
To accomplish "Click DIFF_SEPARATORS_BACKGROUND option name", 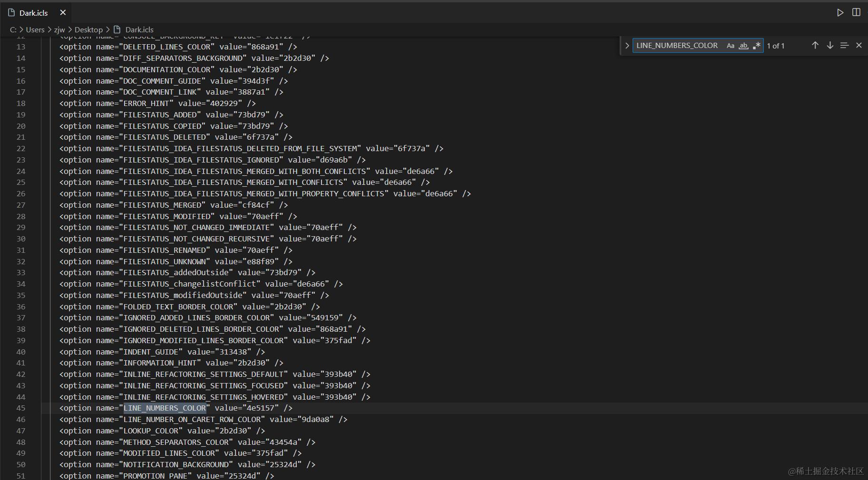I will click(x=183, y=58).
